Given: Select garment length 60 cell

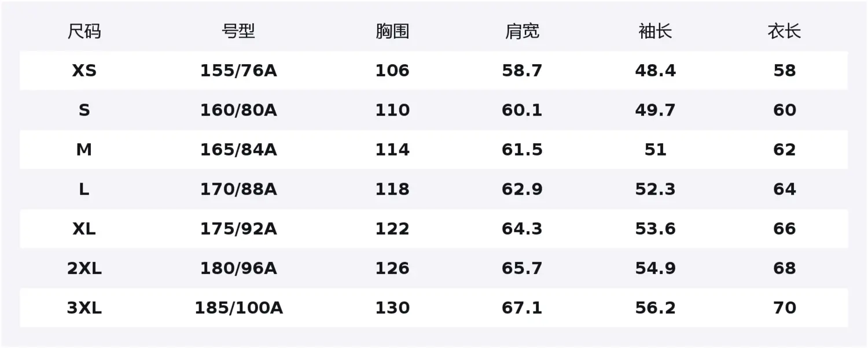Looking at the screenshot, I should (785, 110).
